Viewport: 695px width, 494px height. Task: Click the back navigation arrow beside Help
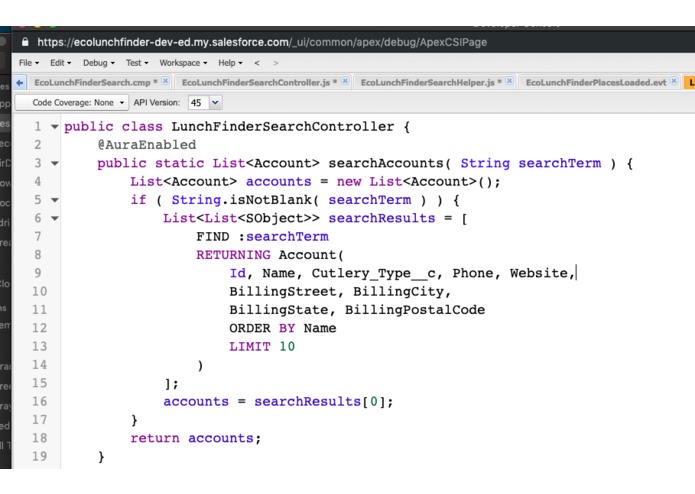(x=257, y=63)
